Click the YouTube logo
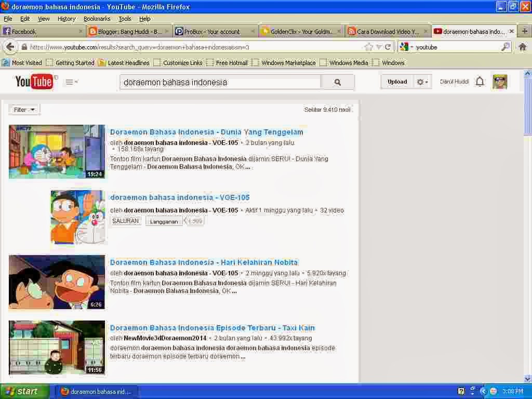The height and width of the screenshot is (399, 532). (x=34, y=82)
